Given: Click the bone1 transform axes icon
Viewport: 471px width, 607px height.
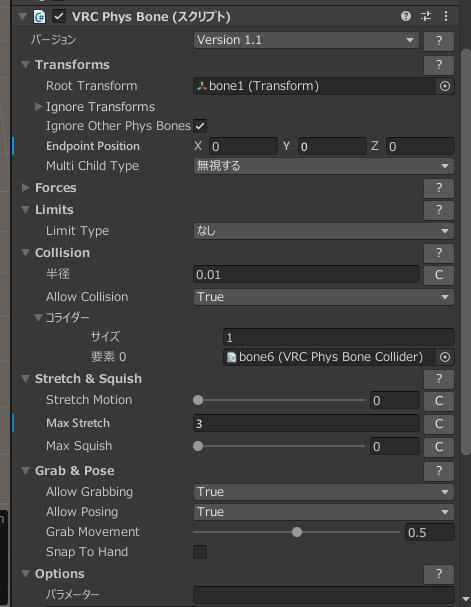Looking at the screenshot, I should pos(202,86).
